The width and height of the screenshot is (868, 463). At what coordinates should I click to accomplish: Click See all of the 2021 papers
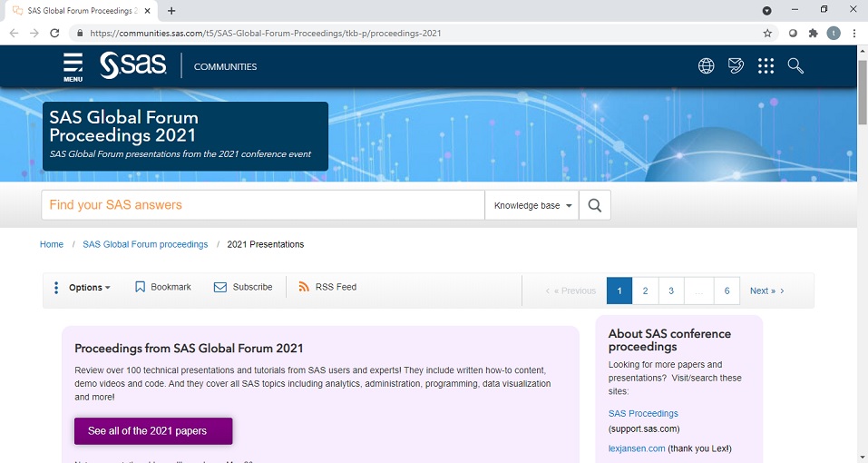click(x=153, y=431)
